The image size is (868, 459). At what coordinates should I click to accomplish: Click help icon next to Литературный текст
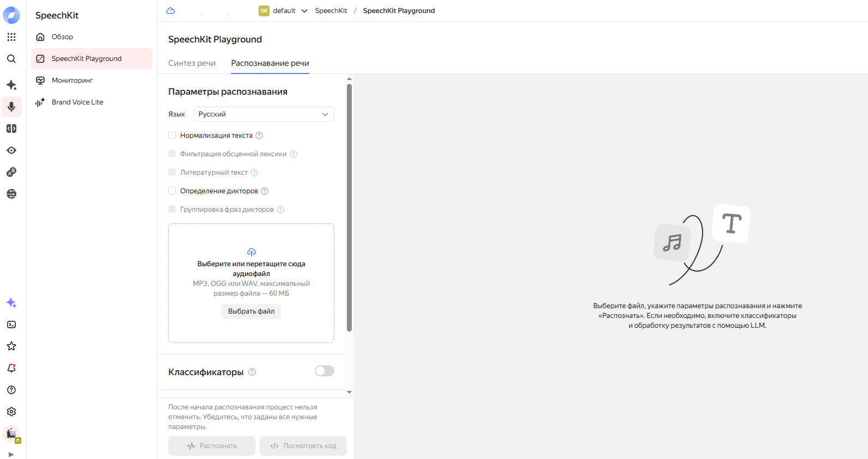click(x=254, y=173)
